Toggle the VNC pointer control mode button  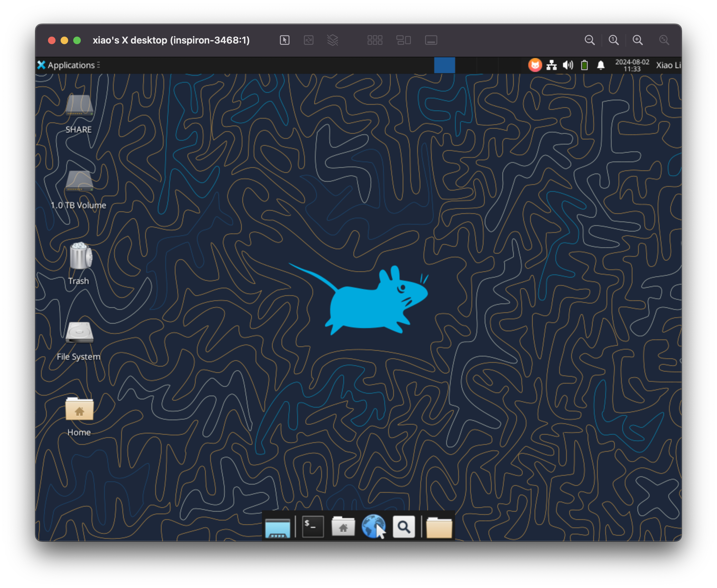pos(285,40)
